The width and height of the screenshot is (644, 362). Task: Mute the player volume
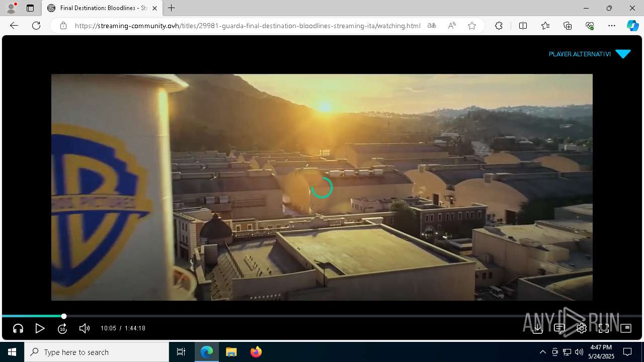tap(85, 328)
